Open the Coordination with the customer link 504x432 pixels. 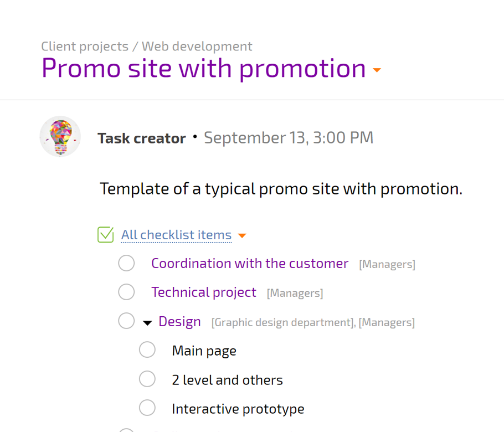[x=250, y=264]
